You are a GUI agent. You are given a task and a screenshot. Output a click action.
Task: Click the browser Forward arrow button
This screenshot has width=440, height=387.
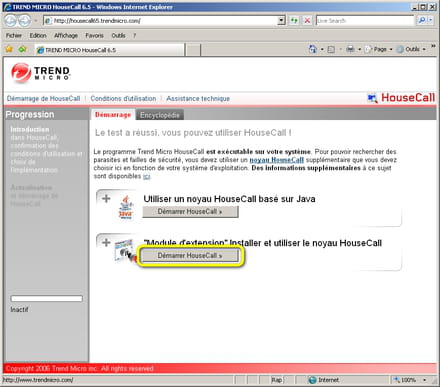pos(24,21)
